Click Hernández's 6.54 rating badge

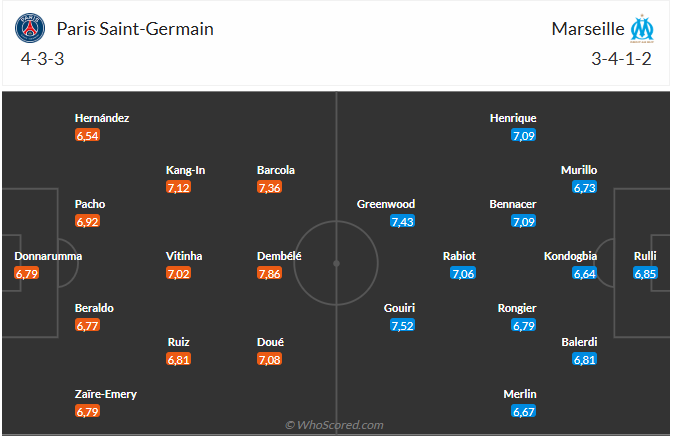(x=88, y=135)
